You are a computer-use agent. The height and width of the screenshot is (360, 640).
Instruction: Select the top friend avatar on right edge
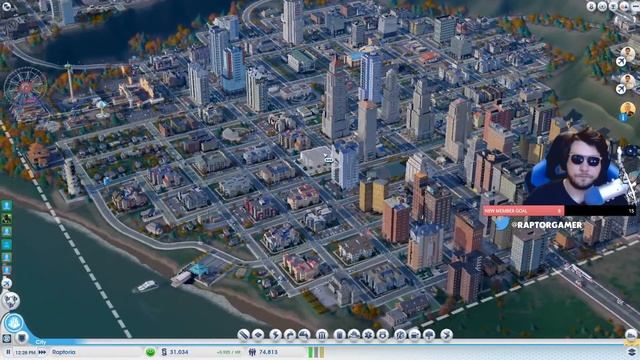pos(628,53)
